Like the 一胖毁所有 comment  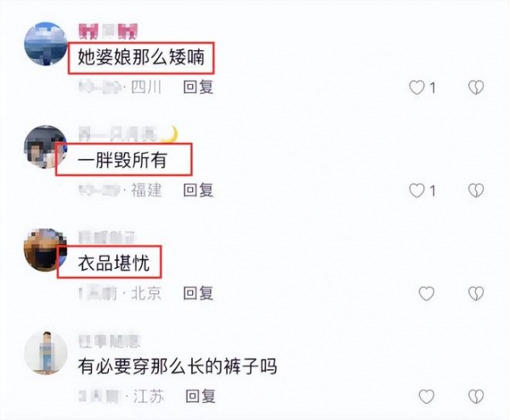click(x=416, y=190)
